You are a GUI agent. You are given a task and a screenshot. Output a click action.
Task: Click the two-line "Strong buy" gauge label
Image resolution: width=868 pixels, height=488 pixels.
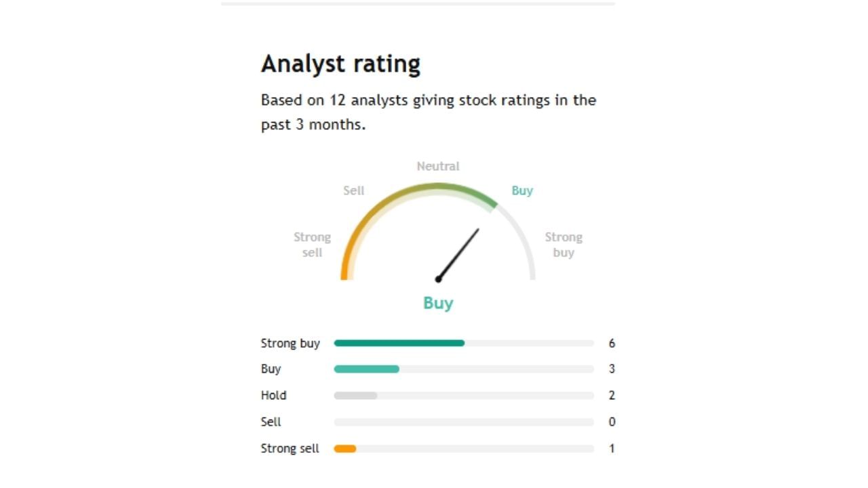click(x=564, y=245)
